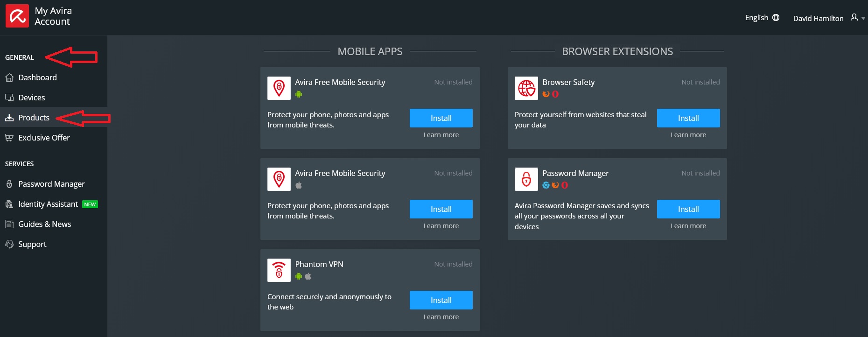Click the Password Manager padlock product icon
Image resolution: width=868 pixels, height=337 pixels.
[526, 179]
